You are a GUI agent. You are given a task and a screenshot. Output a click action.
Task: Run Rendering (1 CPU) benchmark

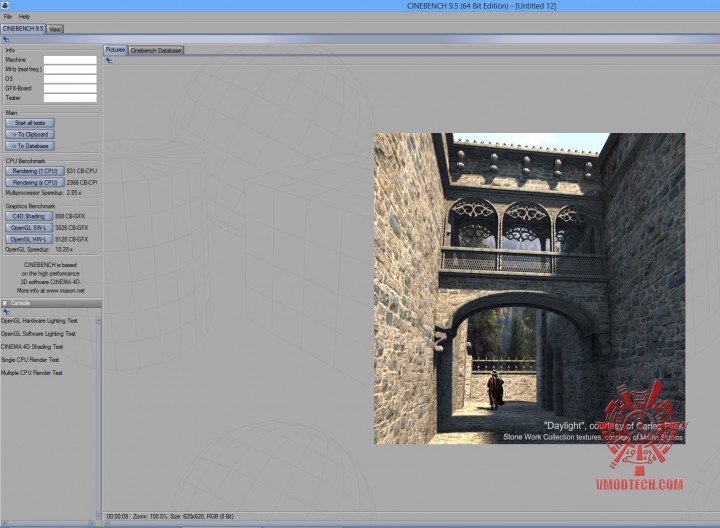click(35, 171)
